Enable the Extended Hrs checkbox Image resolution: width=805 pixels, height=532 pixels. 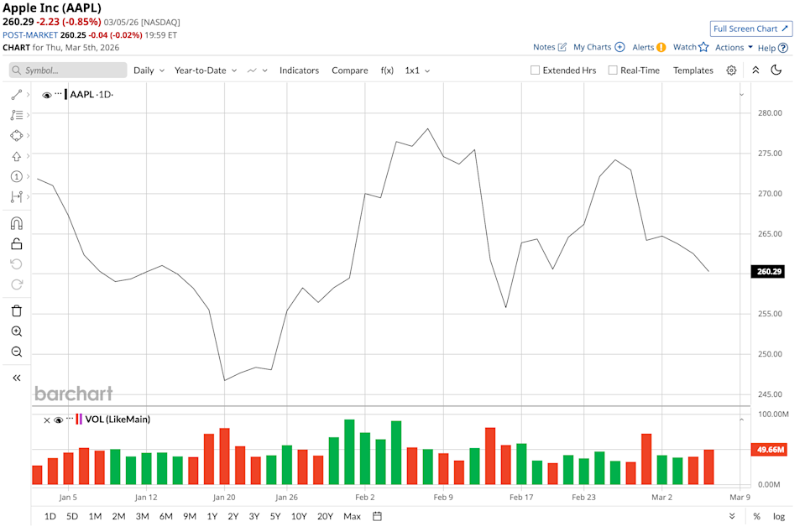[535, 70]
